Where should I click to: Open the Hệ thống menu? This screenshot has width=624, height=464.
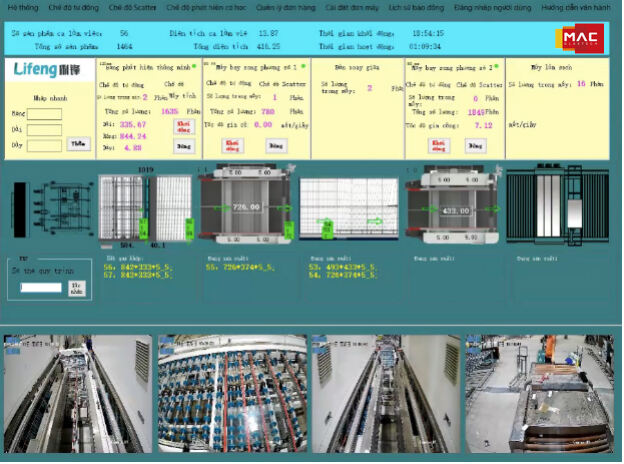[22, 7]
